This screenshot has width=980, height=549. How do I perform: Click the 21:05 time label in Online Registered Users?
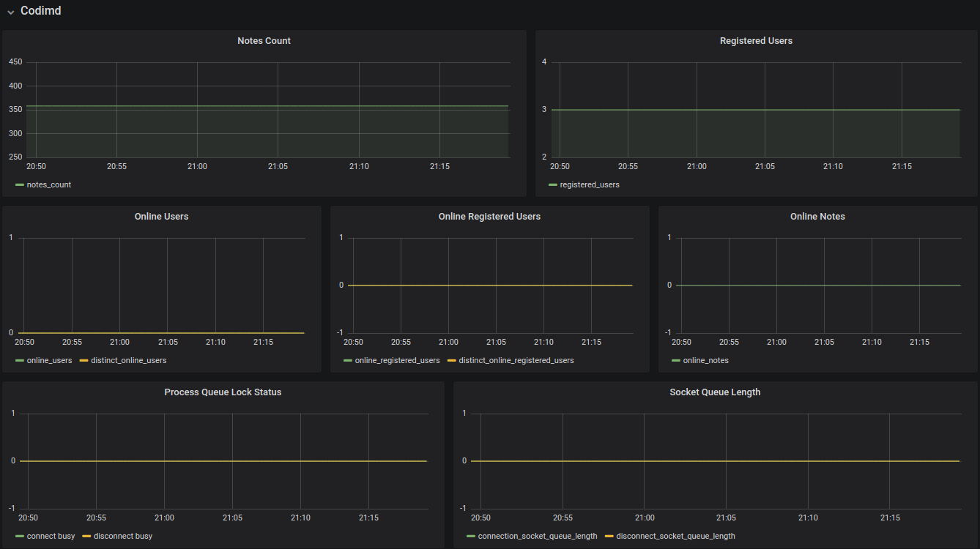point(496,343)
